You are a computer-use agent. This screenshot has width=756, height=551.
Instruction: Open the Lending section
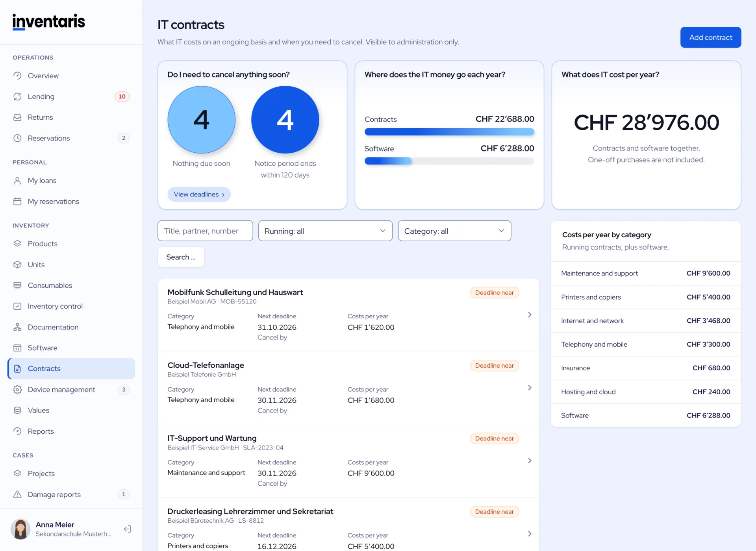tap(71, 96)
